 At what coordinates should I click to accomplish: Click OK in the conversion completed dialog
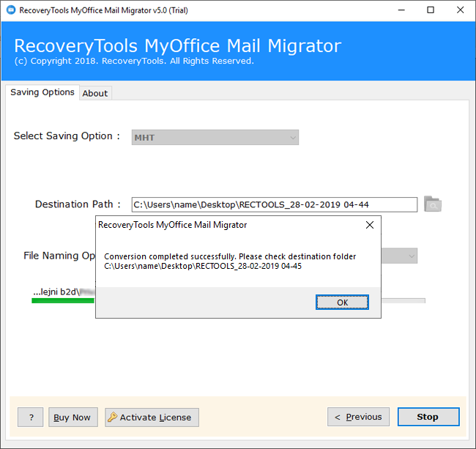point(342,303)
